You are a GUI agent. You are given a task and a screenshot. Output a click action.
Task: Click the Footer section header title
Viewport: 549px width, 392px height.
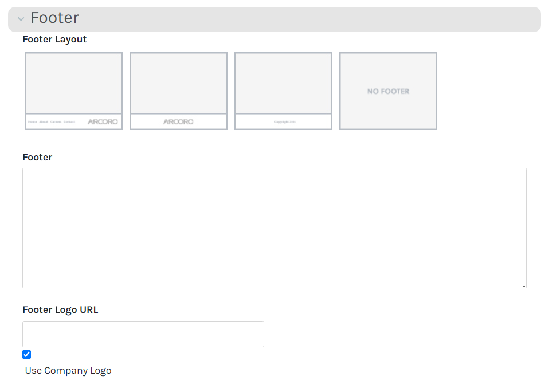[54, 18]
